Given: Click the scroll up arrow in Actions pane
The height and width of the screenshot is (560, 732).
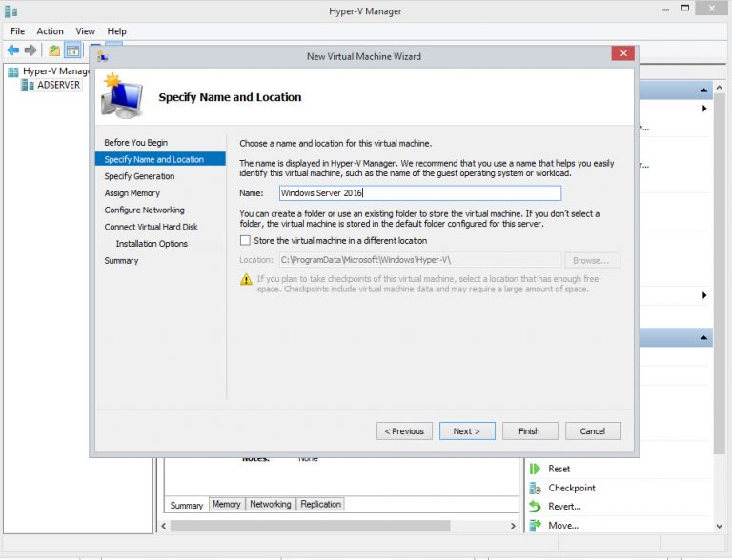Looking at the screenshot, I should 720,88.
